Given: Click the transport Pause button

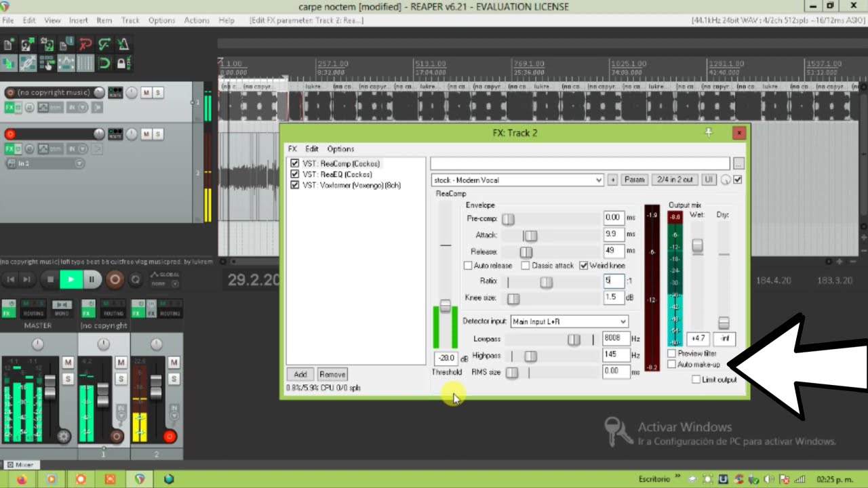Looking at the screenshot, I should pyautogui.click(x=92, y=279).
